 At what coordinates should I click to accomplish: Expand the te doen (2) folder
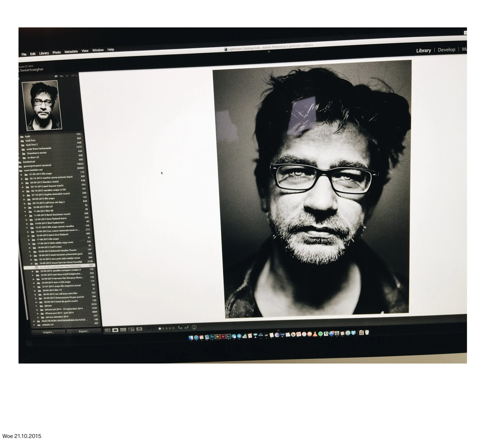click(x=19, y=158)
